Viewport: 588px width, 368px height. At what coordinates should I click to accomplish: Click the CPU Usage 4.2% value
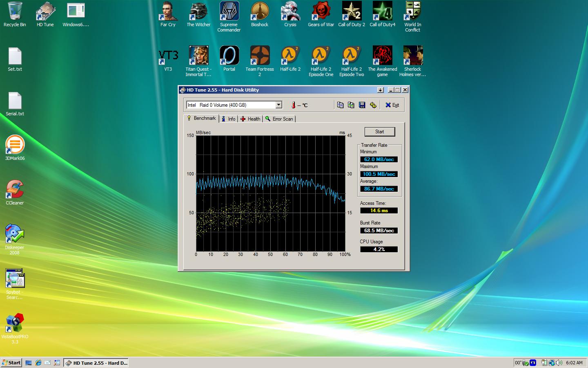[x=379, y=249]
